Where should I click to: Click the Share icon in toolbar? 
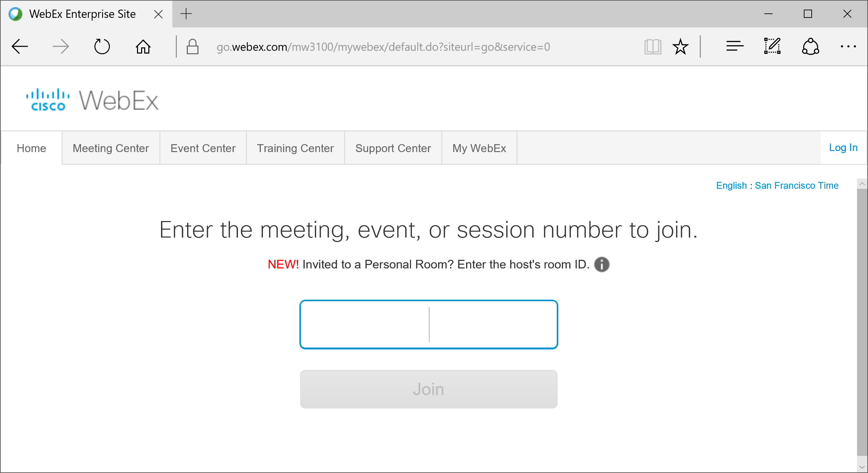(811, 47)
